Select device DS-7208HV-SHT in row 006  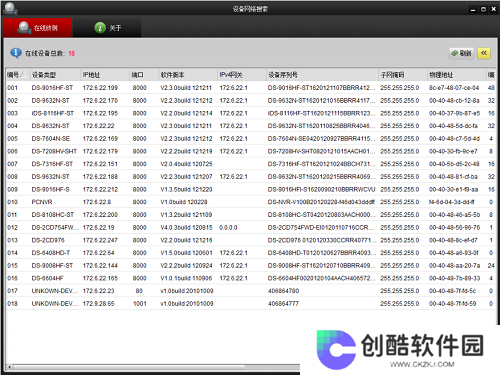tap(54, 151)
